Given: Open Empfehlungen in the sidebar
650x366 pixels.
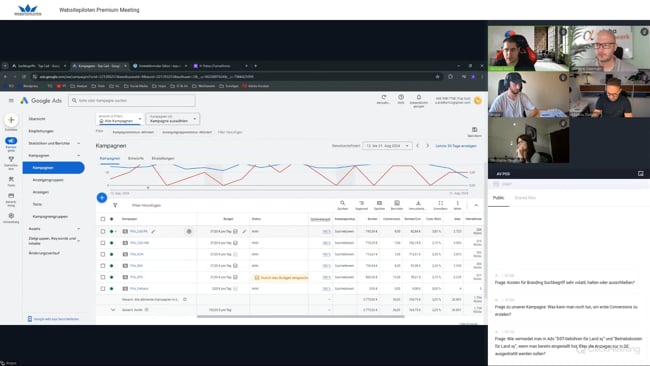Looking at the screenshot, I should point(41,131).
